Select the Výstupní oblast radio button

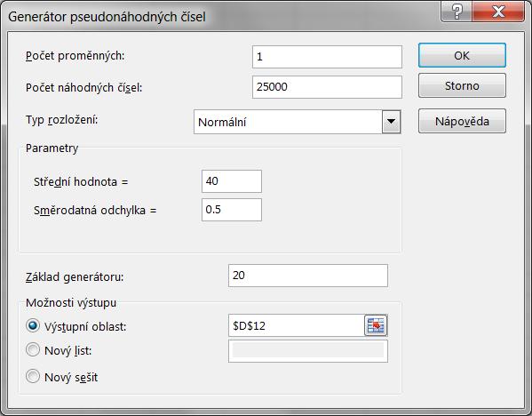[33, 325]
